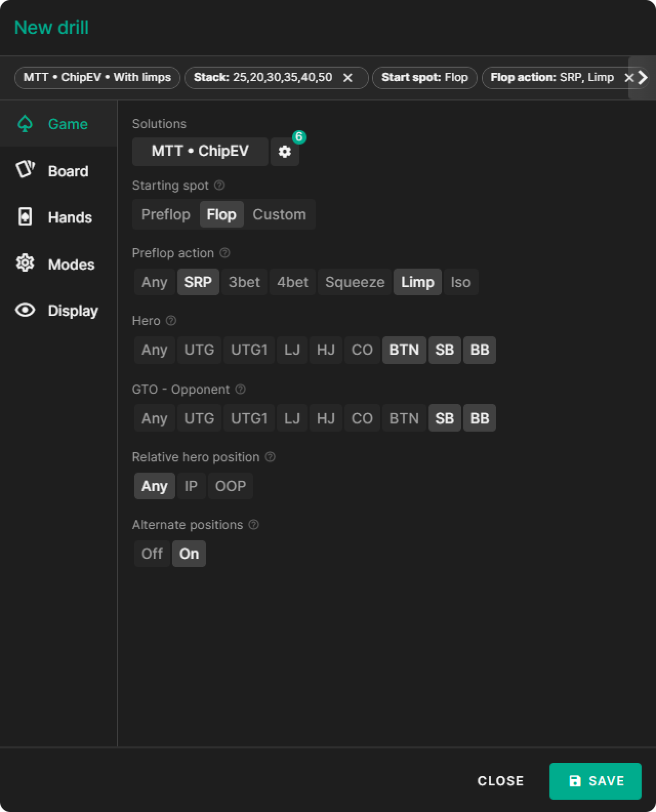Toggle LJ for GTO Opponent
656x812 pixels.
point(292,418)
